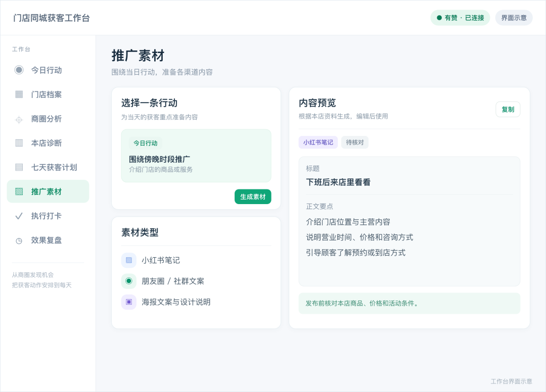Click the sidebar note 从商圈发现机会
Screen dimensions: 546x392
coord(33,275)
